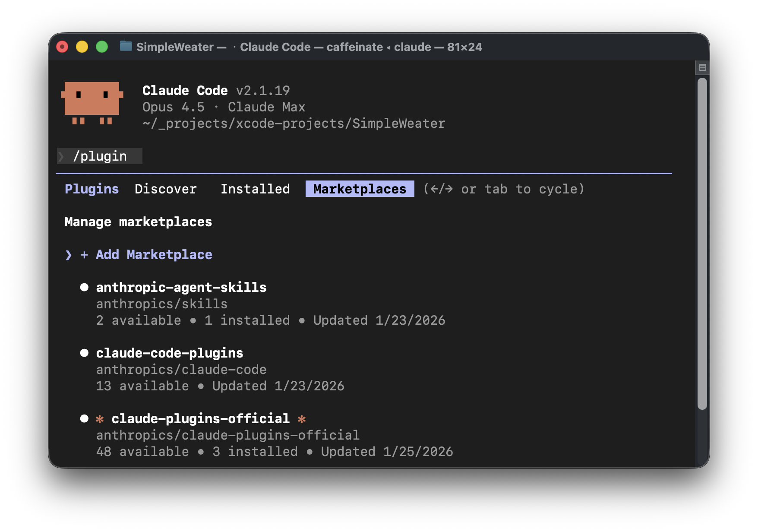
Task: Click the plus sign before Add Marketplace
Action: pos(84,255)
